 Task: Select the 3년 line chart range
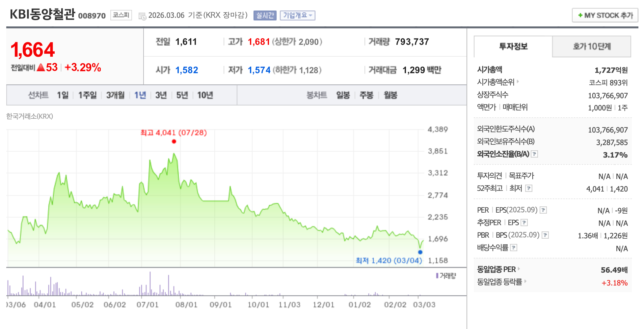161,95
